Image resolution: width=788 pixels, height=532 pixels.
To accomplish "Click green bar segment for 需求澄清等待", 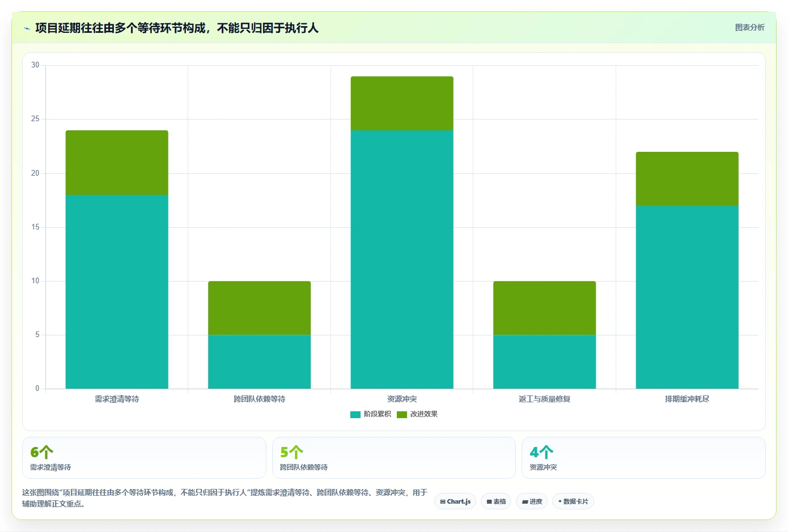I will pyautogui.click(x=117, y=163).
